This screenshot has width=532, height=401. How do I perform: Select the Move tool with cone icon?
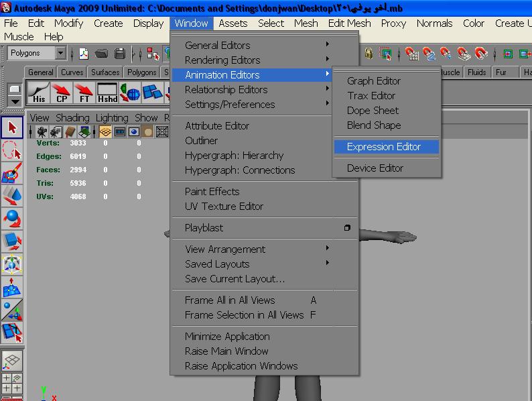coord(12,196)
